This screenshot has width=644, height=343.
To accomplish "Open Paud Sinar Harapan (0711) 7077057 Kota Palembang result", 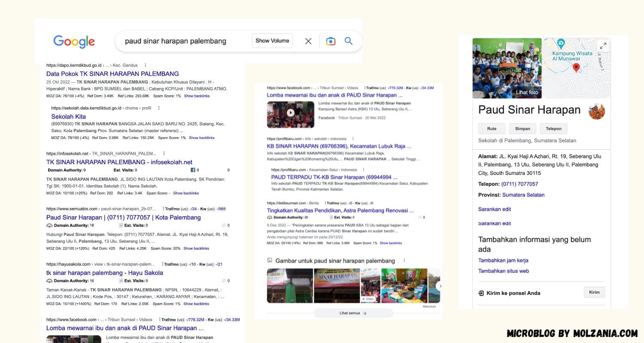I will click(x=124, y=217).
